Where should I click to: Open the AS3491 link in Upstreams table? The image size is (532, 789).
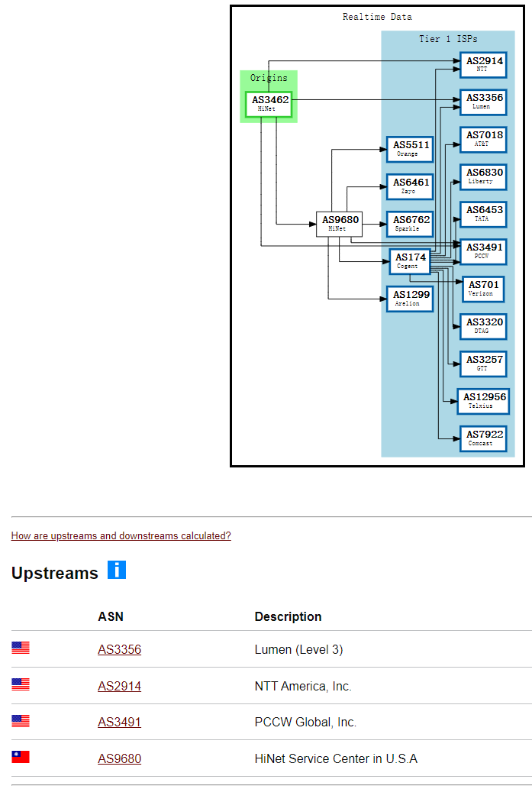[120, 722]
